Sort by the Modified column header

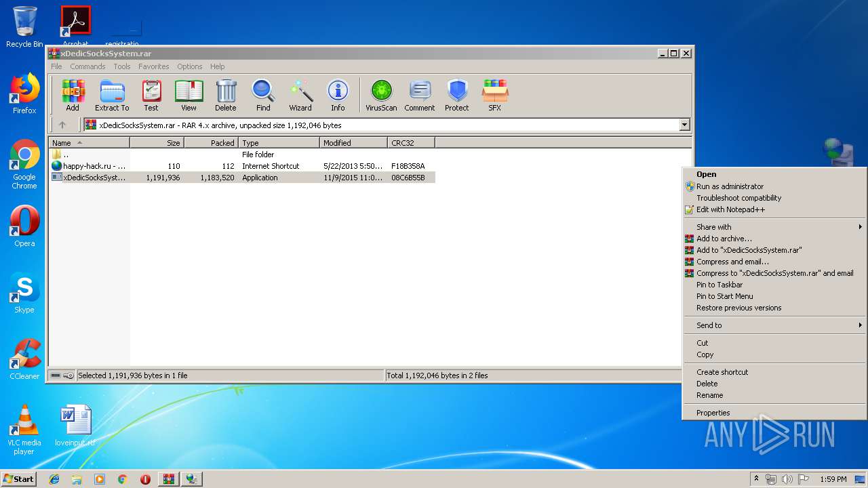353,143
